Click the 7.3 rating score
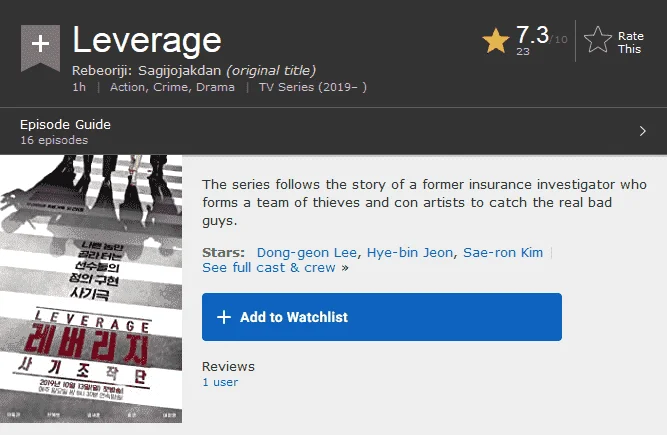 (x=532, y=35)
